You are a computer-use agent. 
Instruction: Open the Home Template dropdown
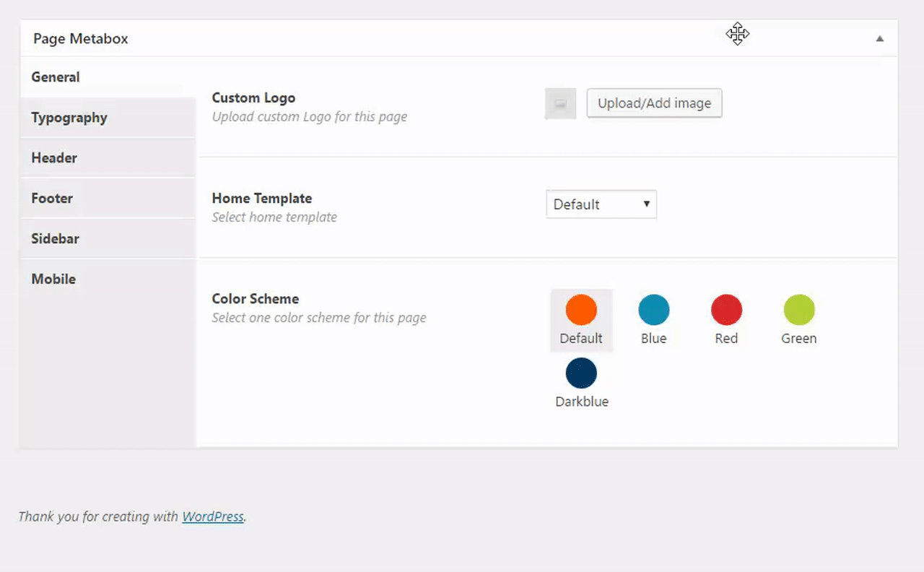tap(601, 204)
